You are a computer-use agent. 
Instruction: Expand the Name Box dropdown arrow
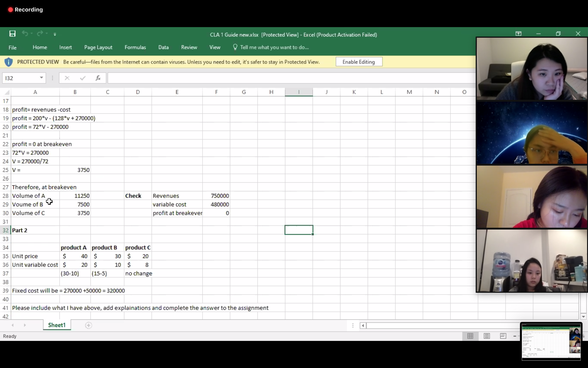coord(42,78)
